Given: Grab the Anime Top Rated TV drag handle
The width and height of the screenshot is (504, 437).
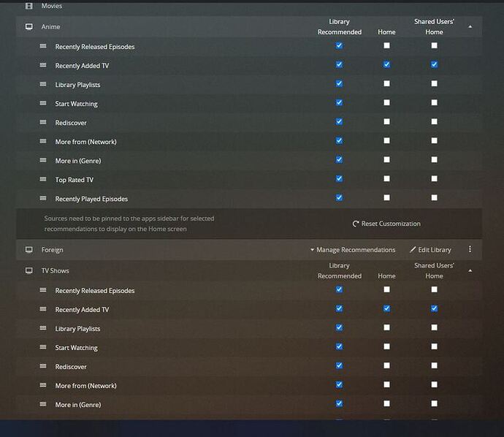Looking at the screenshot, I should (x=43, y=179).
